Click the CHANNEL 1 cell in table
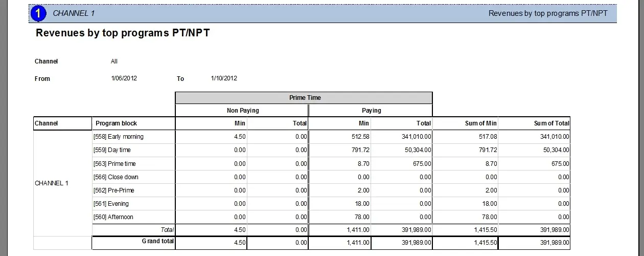 tap(52, 183)
